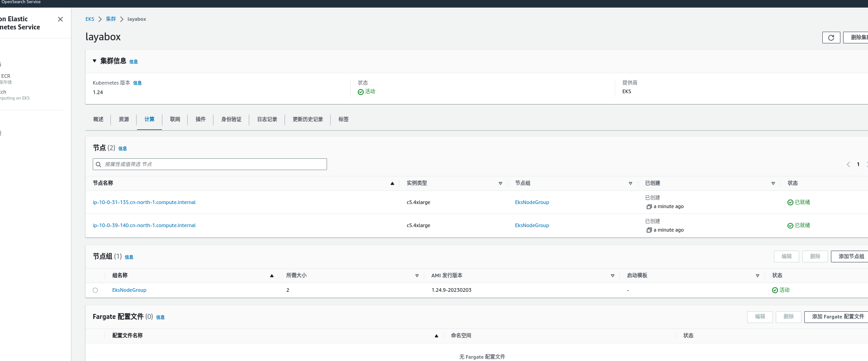Viewport: 868px width, 361px height.
Task: Click the node filter search field
Action: coord(210,164)
